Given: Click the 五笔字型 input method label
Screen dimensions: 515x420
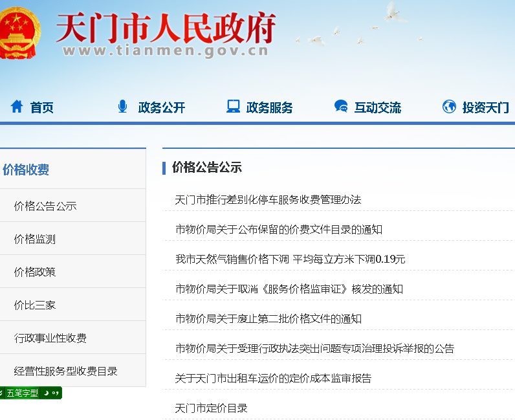Looking at the screenshot, I should pos(22,393).
